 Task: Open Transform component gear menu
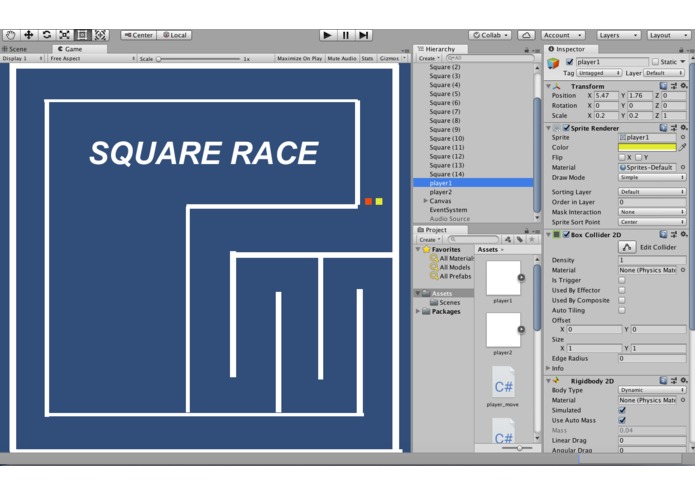(x=684, y=86)
